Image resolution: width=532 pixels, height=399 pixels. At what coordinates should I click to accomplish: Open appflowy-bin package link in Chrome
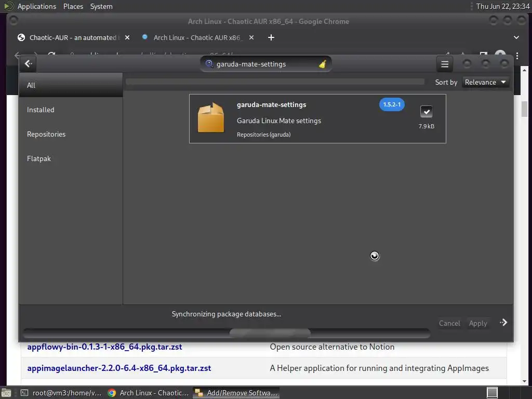coord(104,347)
